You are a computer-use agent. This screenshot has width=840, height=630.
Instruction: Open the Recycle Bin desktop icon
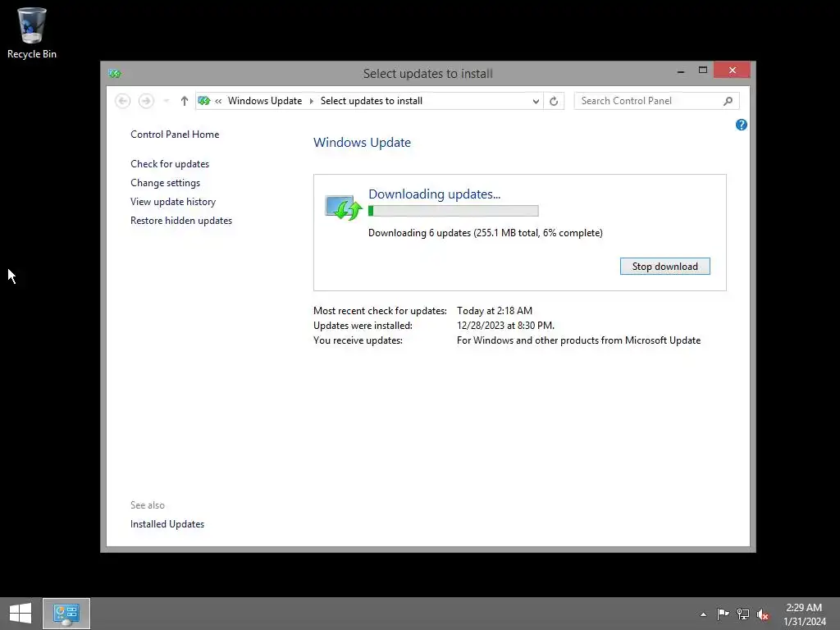pos(31,33)
